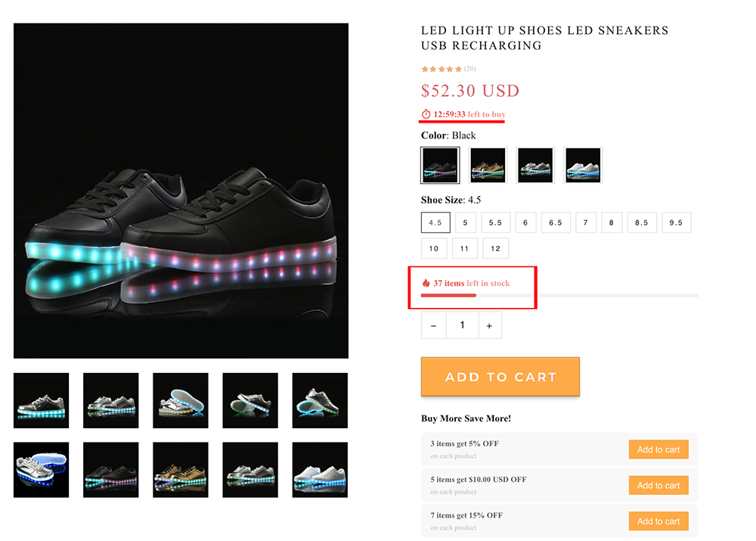Click the star rating icons

442,69
